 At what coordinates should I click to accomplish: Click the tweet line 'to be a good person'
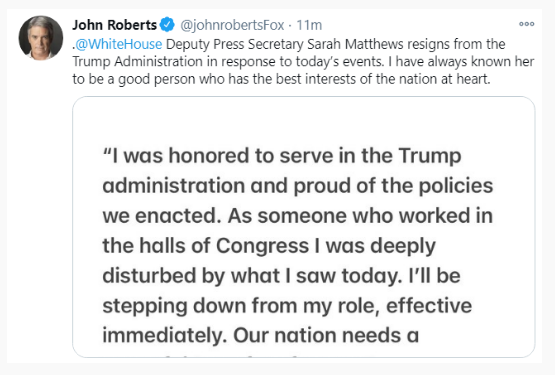coord(281,79)
